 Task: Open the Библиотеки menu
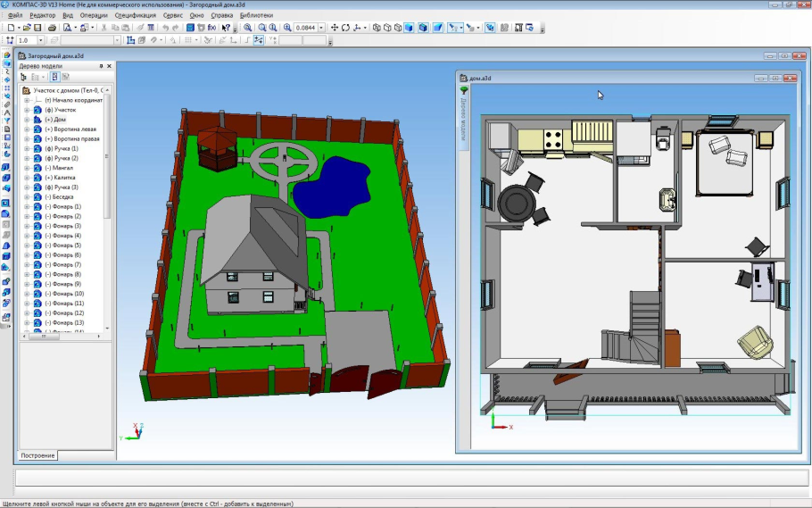click(x=257, y=15)
